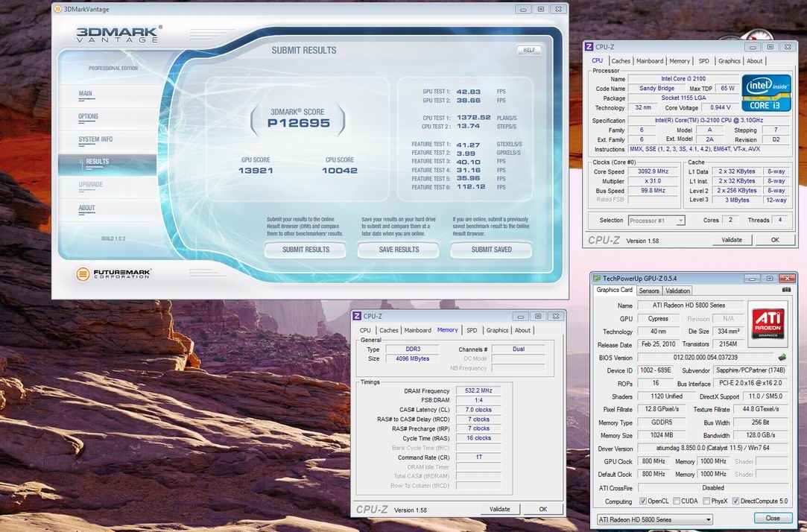Viewport: 807px width, 532px height.
Task: Open OPTIONS section in 3DMark Vantage
Action: (88, 117)
